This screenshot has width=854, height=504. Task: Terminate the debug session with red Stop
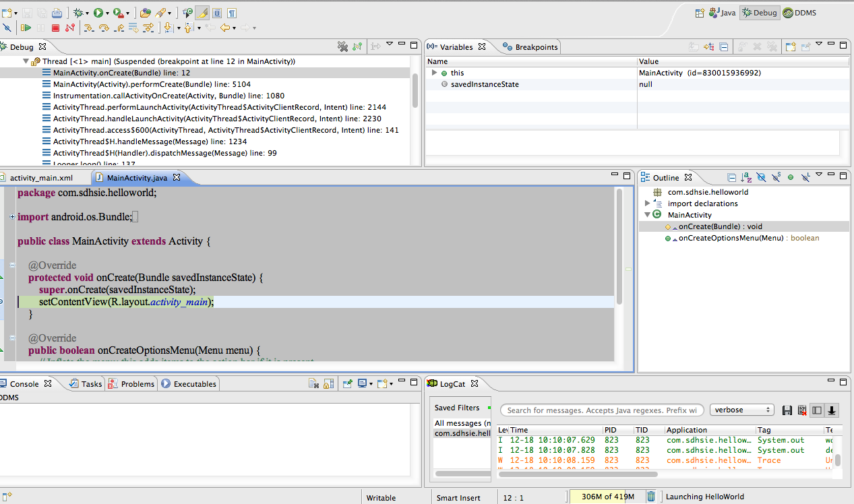[55, 28]
